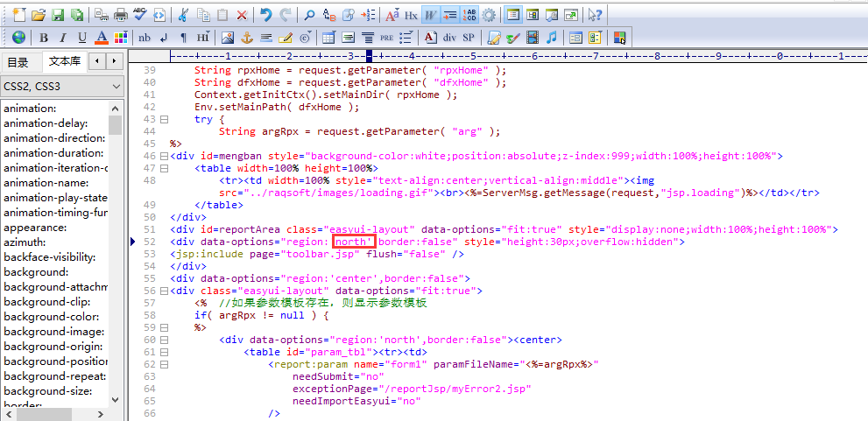Image resolution: width=868 pixels, height=421 pixels.
Task: Select the 文本库 tab
Action: 65,61
